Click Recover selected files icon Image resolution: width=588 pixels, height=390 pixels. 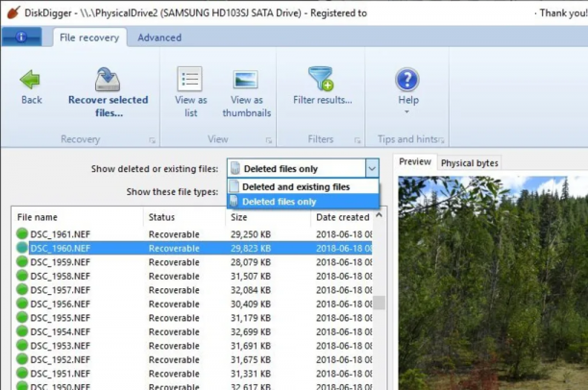(108, 79)
